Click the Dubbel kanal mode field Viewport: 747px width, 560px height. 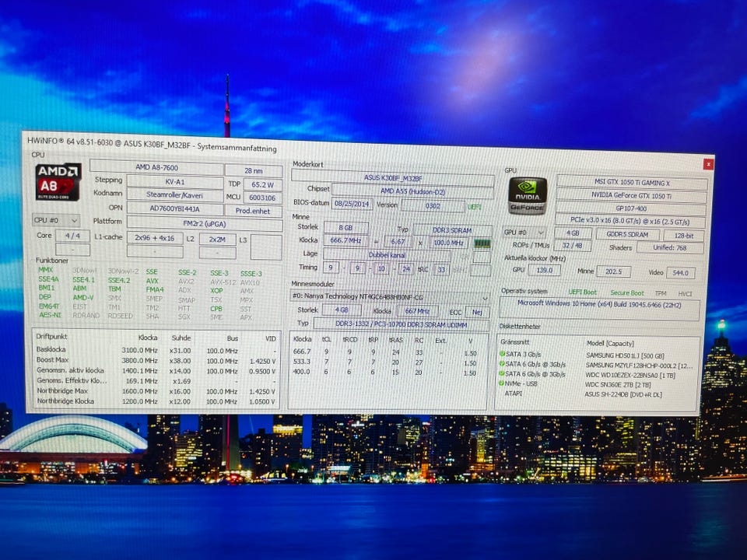click(x=387, y=255)
